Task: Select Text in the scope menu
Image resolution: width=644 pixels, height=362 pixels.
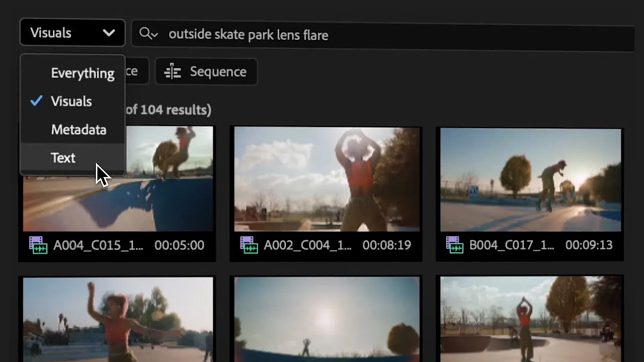Action: [72, 158]
